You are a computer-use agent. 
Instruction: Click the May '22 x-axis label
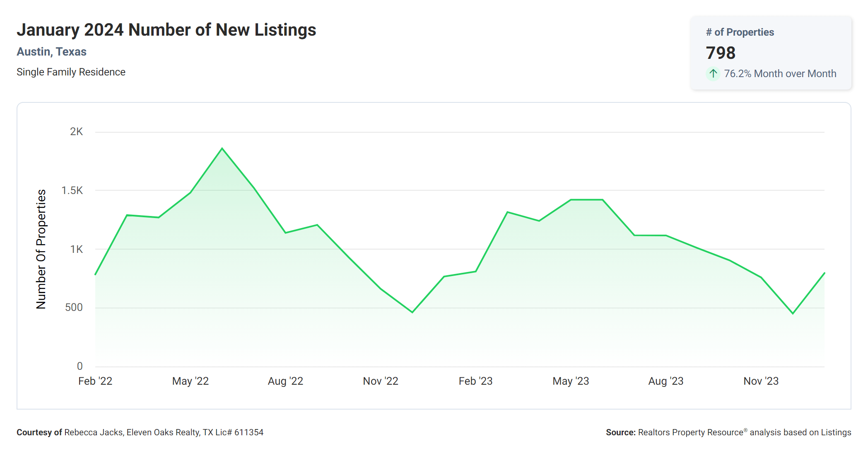pos(190,381)
